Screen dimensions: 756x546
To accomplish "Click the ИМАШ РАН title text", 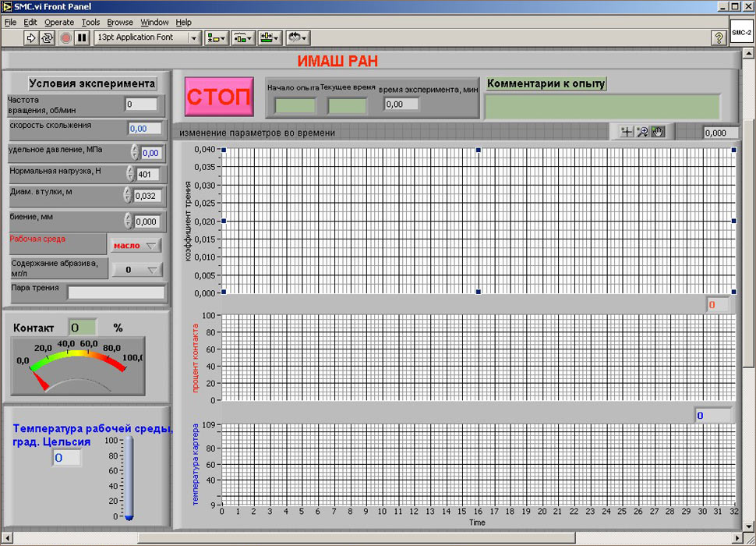I will pos(337,62).
